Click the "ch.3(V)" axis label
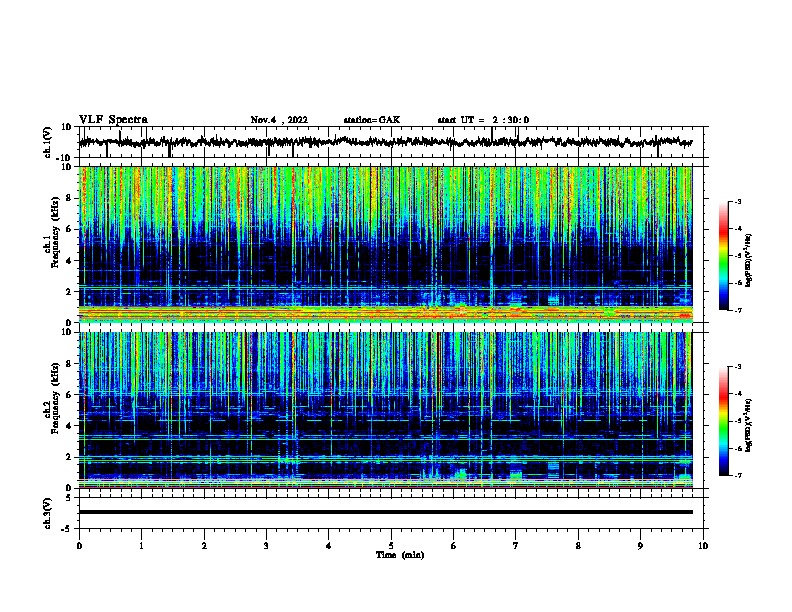 click(x=48, y=513)
